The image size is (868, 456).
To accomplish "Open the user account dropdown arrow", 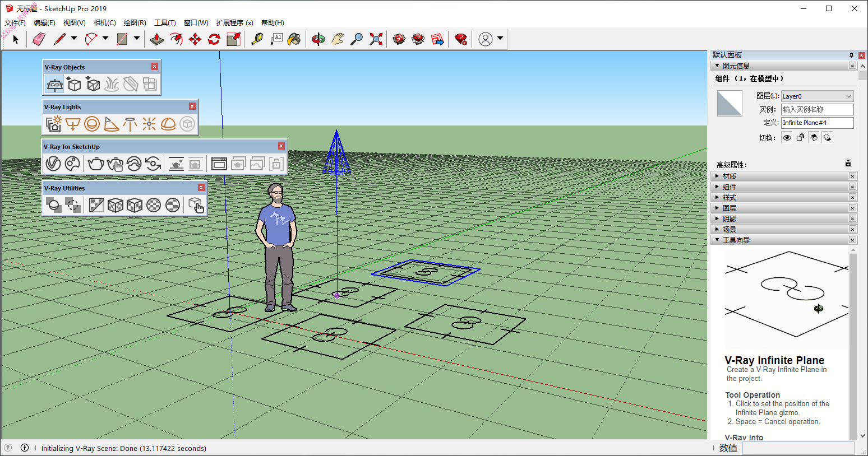I will 500,39.
